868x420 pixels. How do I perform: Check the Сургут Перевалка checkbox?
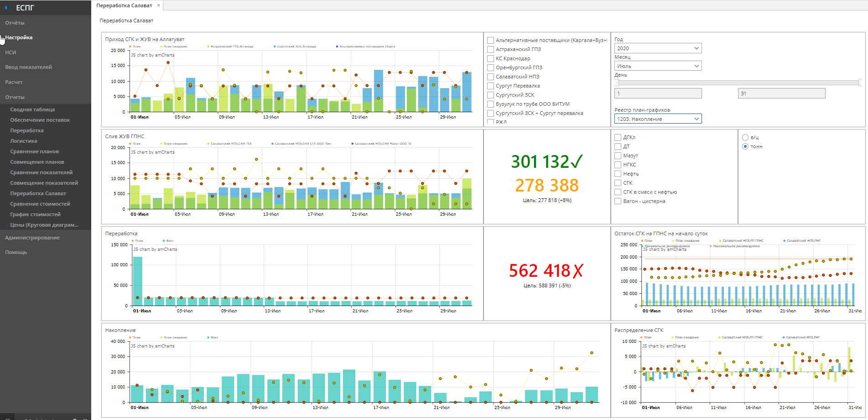click(x=491, y=86)
